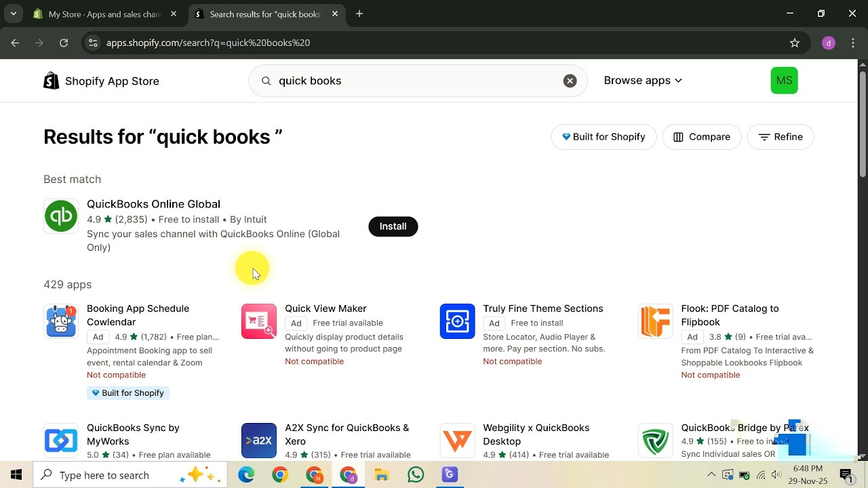Viewport: 868px width, 488px height.
Task: Open Webgility x QuickBooks Desktop link
Action: click(x=536, y=434)
